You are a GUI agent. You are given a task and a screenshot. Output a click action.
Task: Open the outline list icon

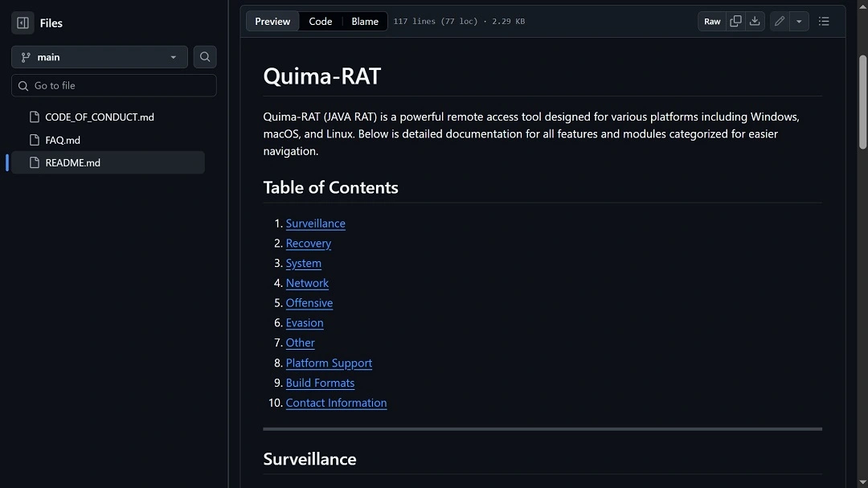[824, 22]
